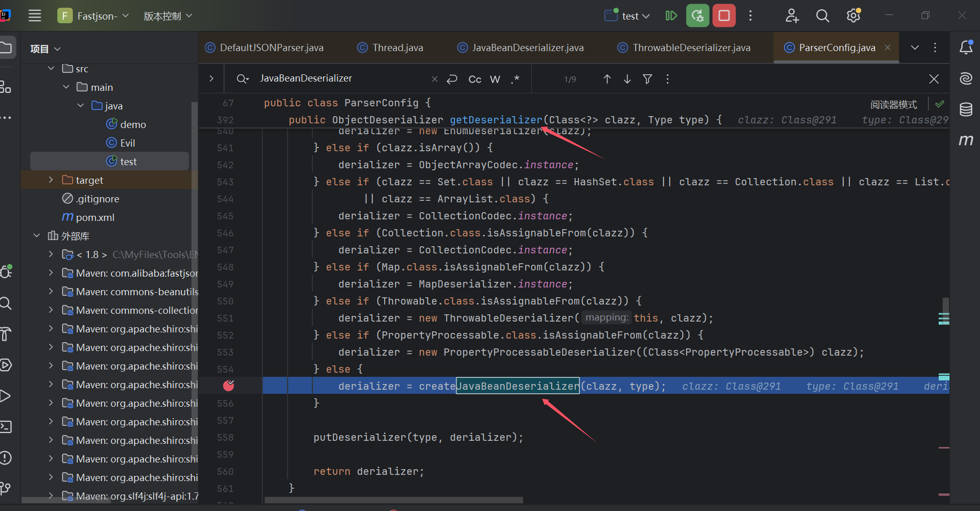Click the JavaBeanDeserializer search input
This screenshot has height=511, width=980.
tap(341, 78)
